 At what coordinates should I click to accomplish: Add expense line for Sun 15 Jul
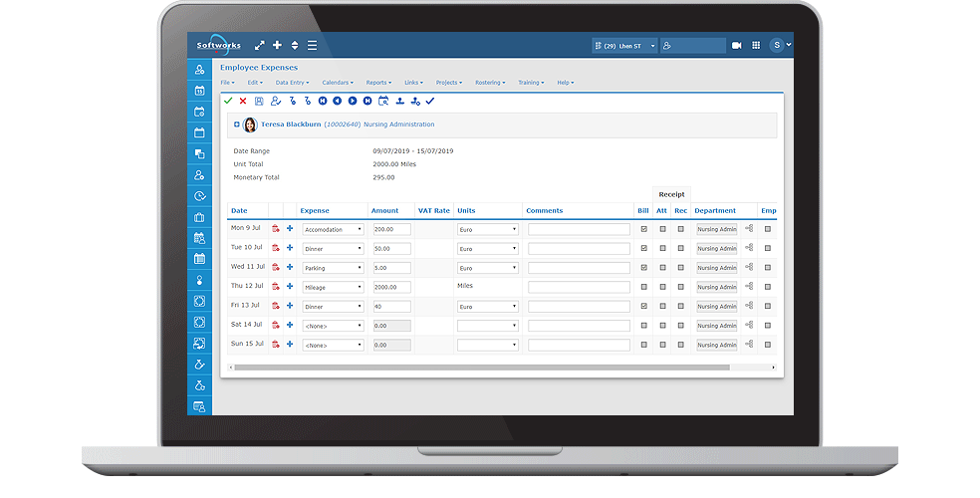tap(290, 345)
